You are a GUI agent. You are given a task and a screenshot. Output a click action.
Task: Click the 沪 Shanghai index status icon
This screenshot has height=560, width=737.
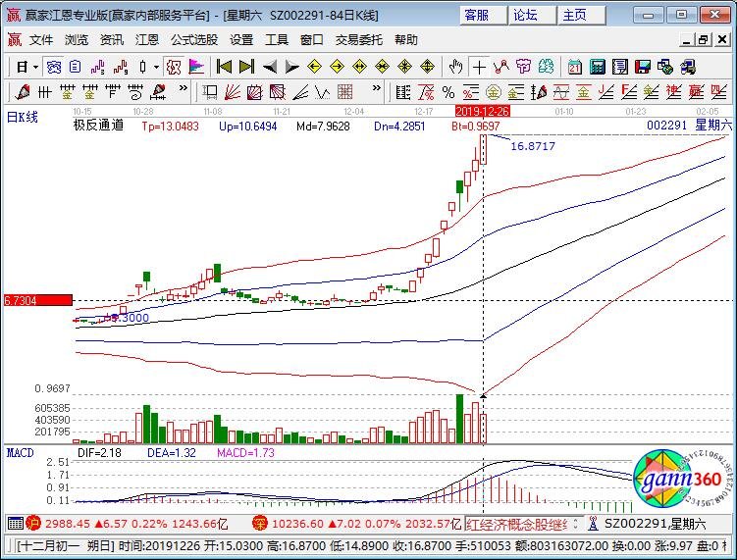point(33,523)
